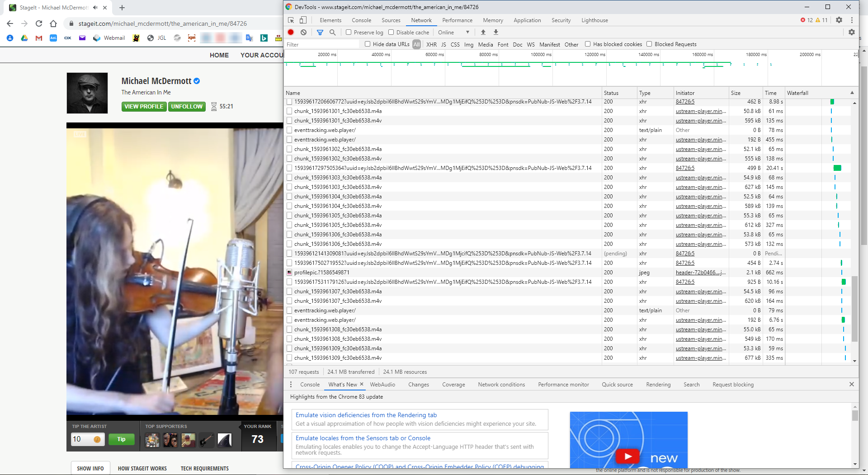
Task: Sort the request list by Initiator column
Action: pos(701,93)
